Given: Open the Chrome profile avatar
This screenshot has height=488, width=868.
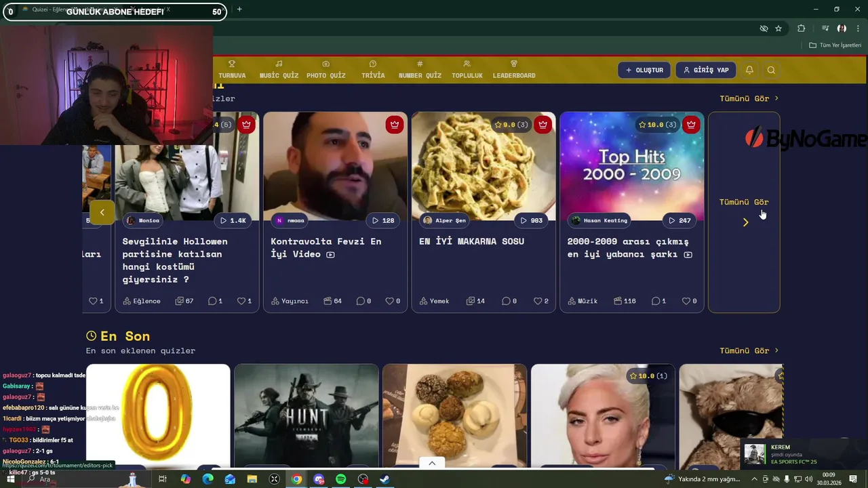Looking at the screenshot, I should tap(842, 28).
